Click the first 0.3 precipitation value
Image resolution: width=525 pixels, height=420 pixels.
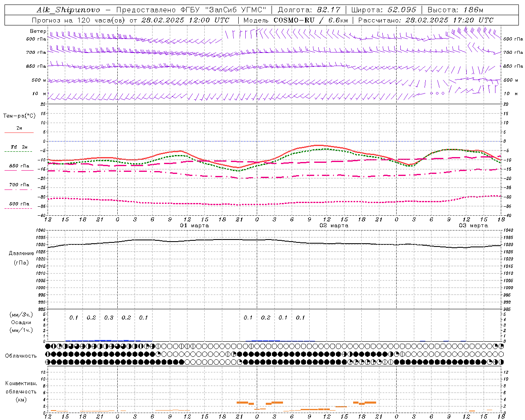point(109,317)
